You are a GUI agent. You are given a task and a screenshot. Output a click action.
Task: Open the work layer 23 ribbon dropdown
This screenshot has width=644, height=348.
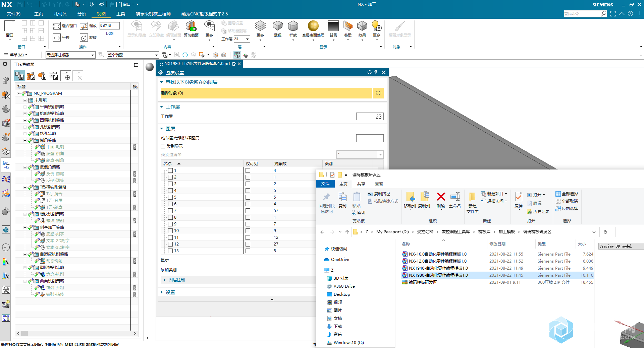pos(248,39)
